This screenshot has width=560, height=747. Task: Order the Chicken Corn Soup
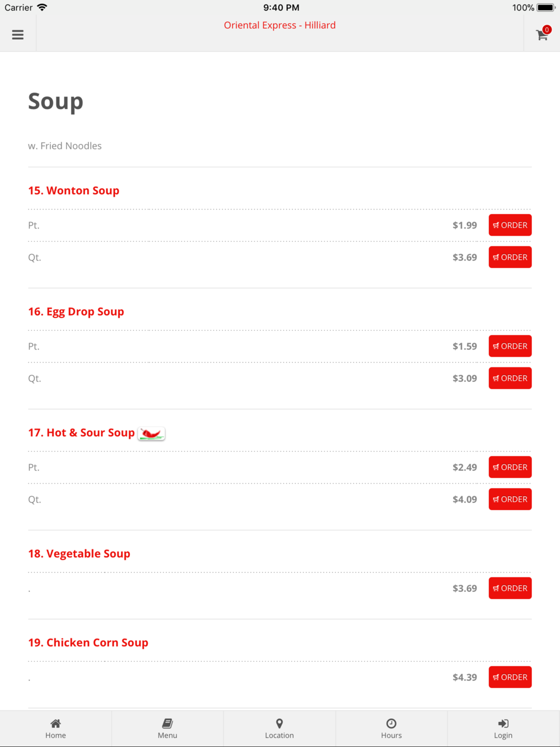coord(510,677)
